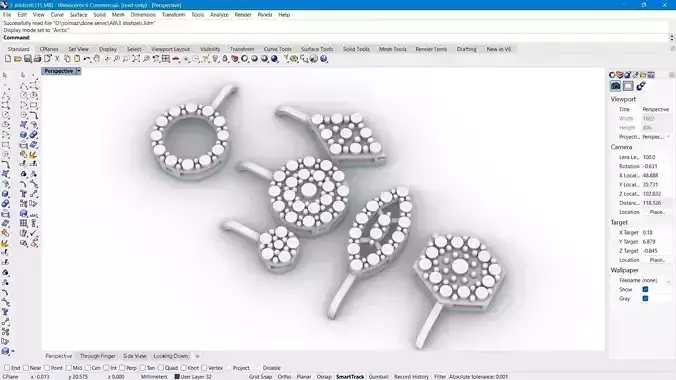Toggle Grid Snap in status bar
Image resolution: width=676 pixels, height=380 pixels.
point(260,377)
